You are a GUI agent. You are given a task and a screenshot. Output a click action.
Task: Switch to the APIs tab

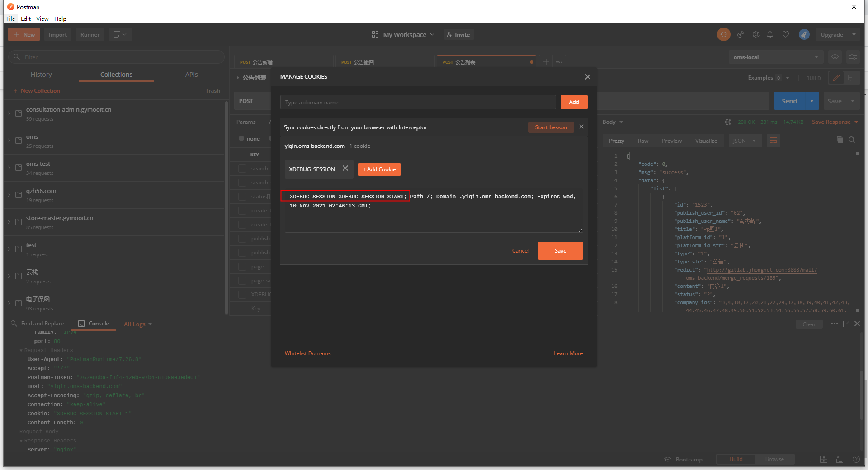click(x=191, y=75)
